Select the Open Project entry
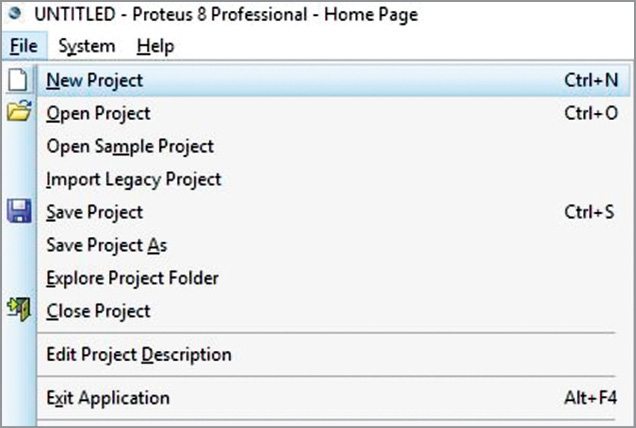 [98, 113]
